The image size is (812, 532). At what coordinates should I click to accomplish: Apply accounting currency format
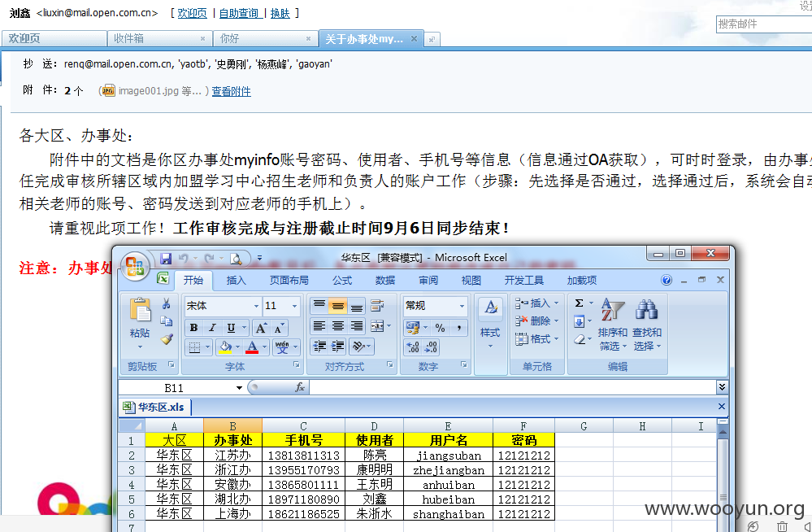[x=413, y=328]
